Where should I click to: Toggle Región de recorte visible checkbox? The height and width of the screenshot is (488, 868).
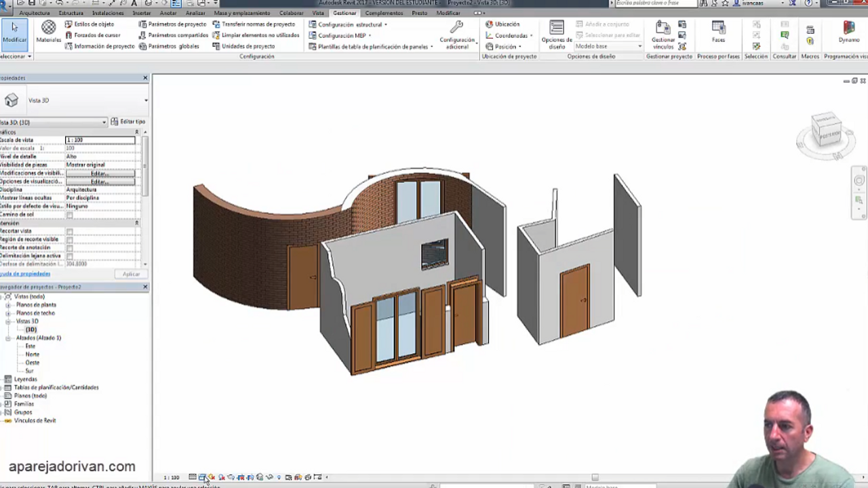click(x=69, y=239)
